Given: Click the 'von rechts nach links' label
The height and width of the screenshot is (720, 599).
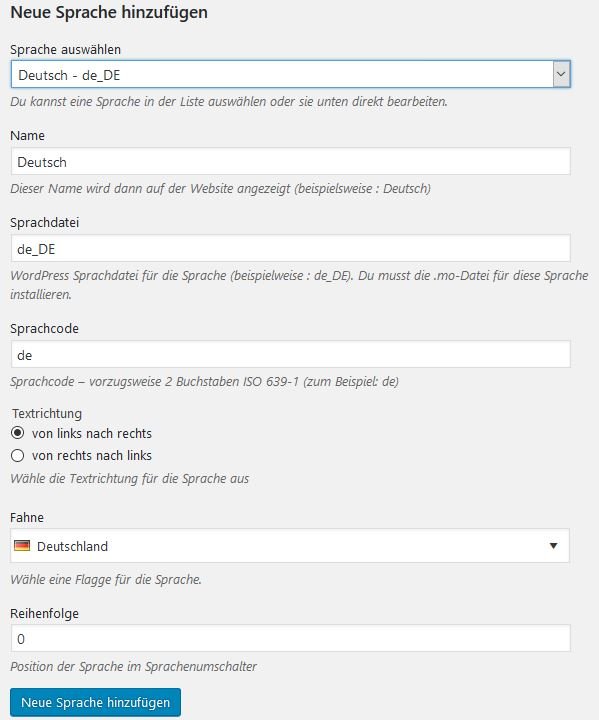Looking at the screenshot, I should (x=92, y=455).
